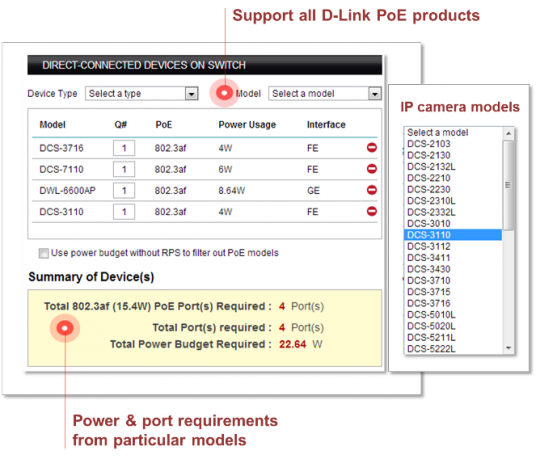The height and width of the screenshot is (459, 540).
Task: Click quantity field for DWL-6600AP
Action: point(124,190)
